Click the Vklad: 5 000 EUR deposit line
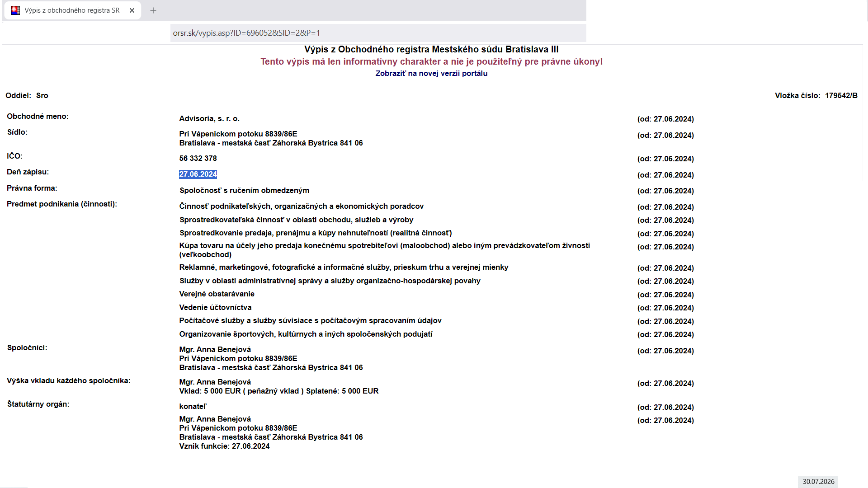 point(279,391)
